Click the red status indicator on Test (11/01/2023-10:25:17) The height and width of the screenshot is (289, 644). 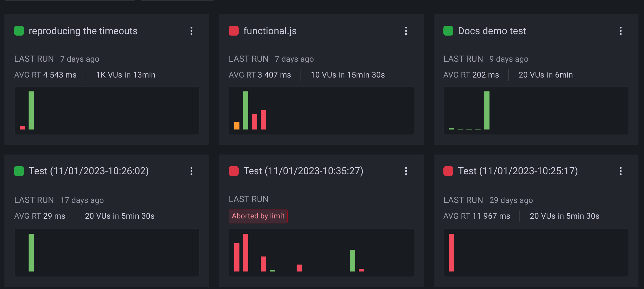[x=448, y=171]
